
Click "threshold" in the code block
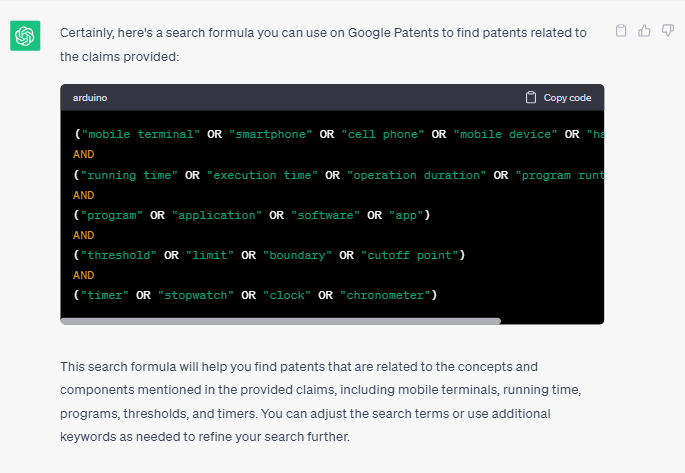[119, 255]
